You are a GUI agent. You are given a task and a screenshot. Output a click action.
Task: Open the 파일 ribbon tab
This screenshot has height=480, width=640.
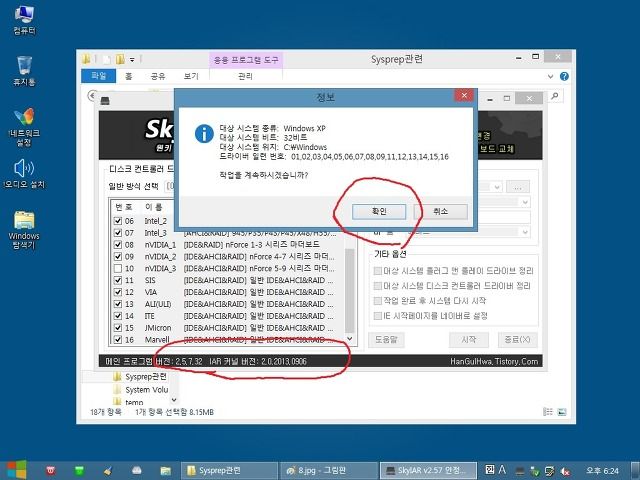click(98, 76)
